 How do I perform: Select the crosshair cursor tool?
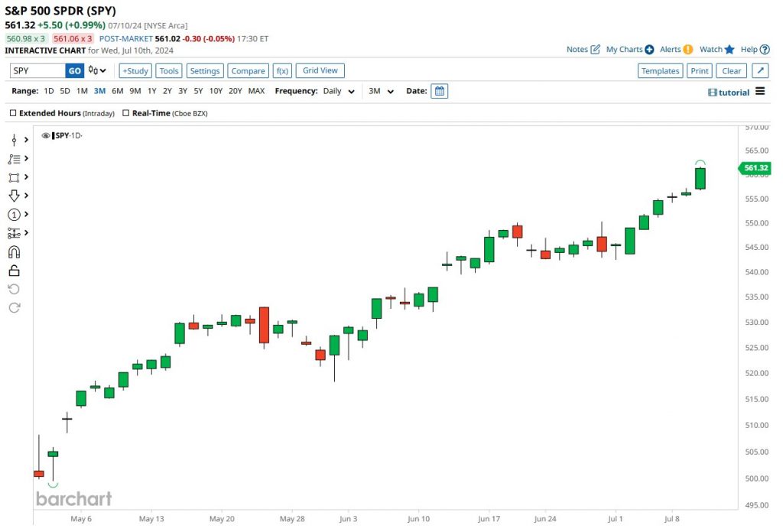coord(14,140)
